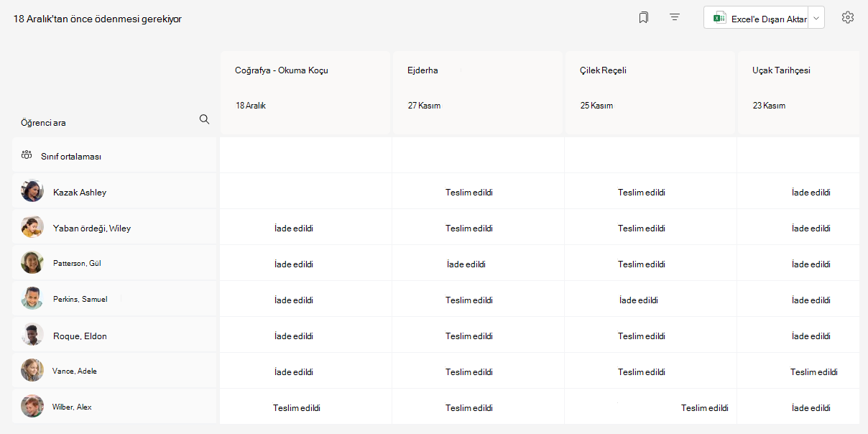Click the Excel'e Dışarı Aktar button
Viewport: 868px width, 434px height.
click(x=756, y=19)
